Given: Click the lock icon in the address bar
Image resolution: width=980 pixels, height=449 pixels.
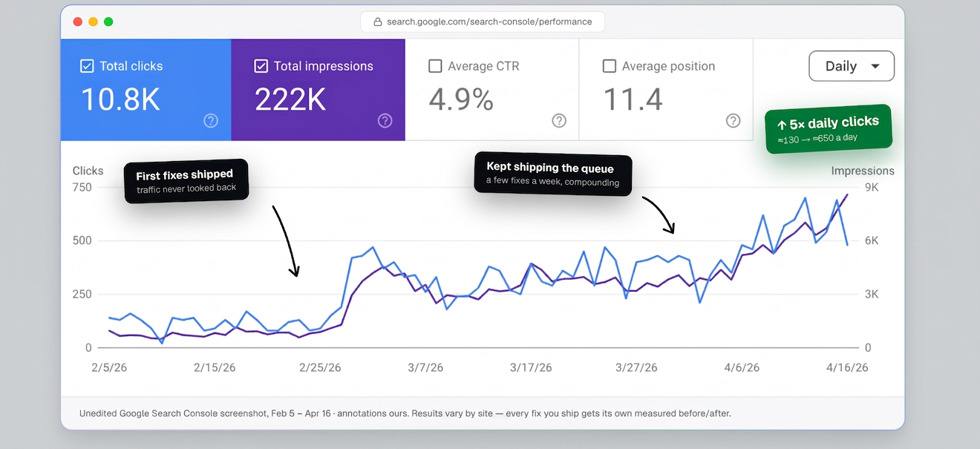Looking at the screenshot, I should point(378,22).
